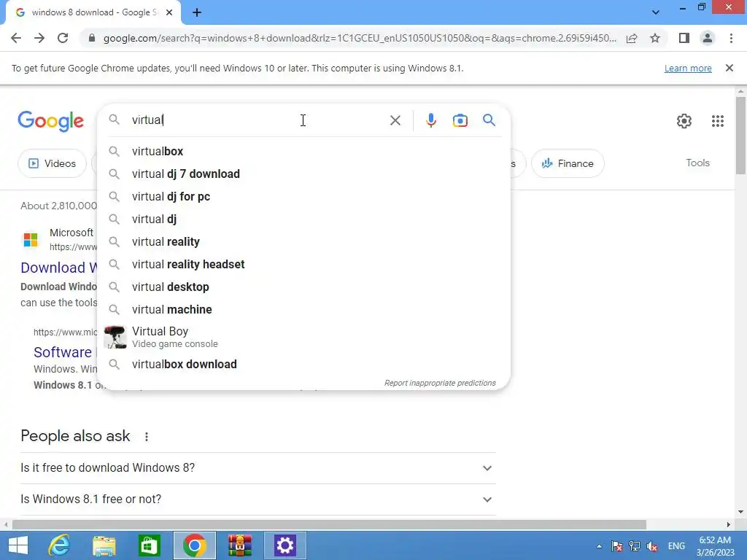Viewport: 747px width, 560px height.
Task: Start voice search with the microphone icon
Action: click(x=430, y=120)
